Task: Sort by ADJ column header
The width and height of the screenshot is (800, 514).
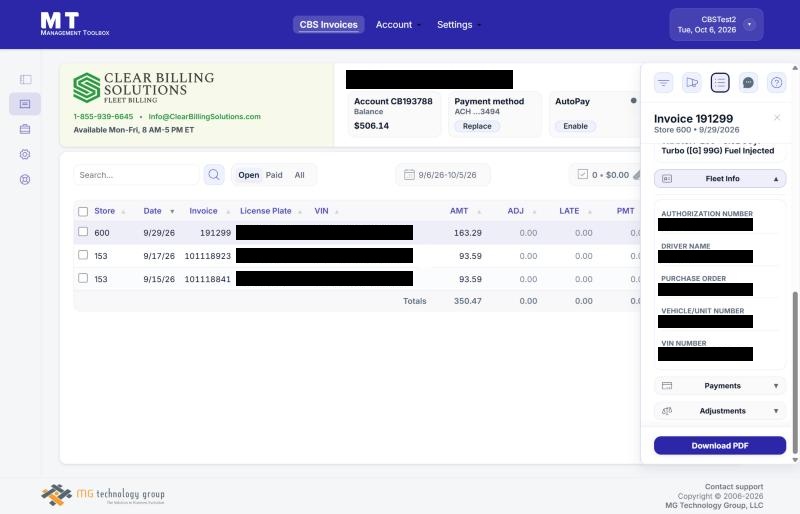Action: (515, 211)
